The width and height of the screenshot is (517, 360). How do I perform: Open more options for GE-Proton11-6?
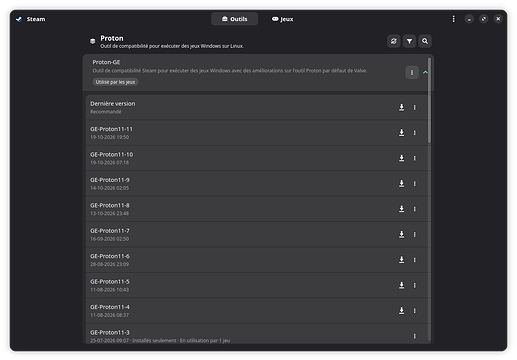[x=415, y=260]
